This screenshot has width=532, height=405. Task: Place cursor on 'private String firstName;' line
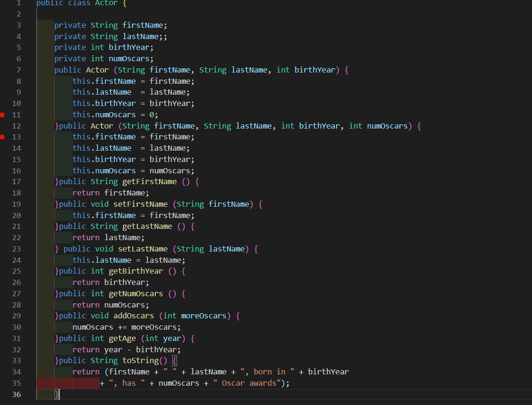(111, 25)
